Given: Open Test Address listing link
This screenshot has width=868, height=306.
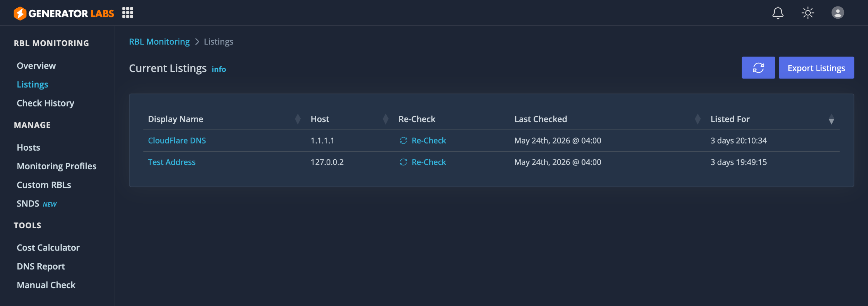Looking at the screenshot, I should coord(172,162).
